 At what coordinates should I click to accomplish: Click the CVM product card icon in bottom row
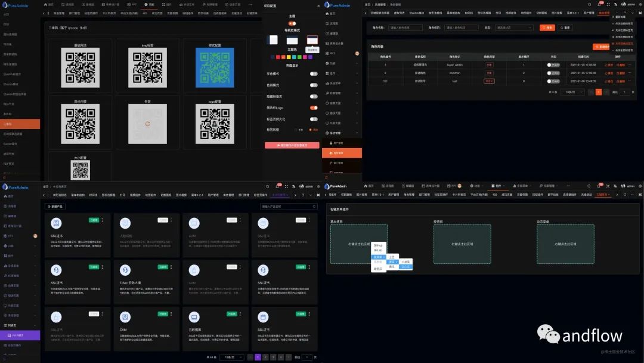tap(125, 317)
